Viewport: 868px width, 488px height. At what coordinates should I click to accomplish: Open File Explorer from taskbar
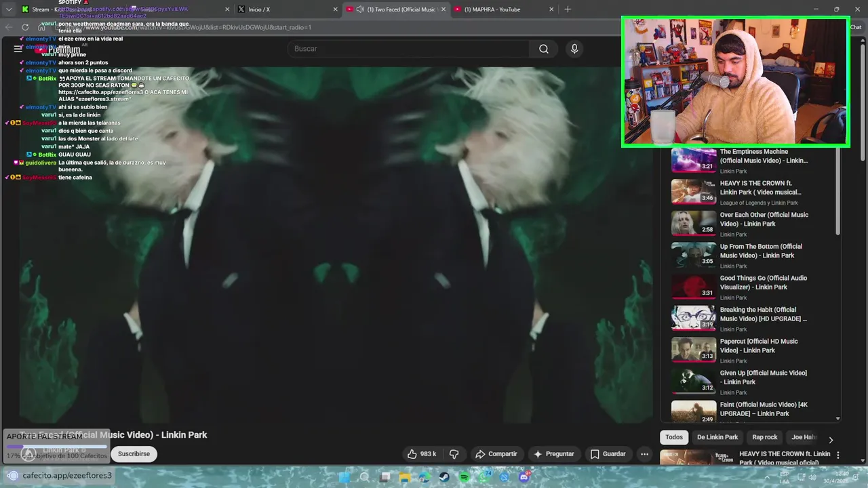coord(405,477)
